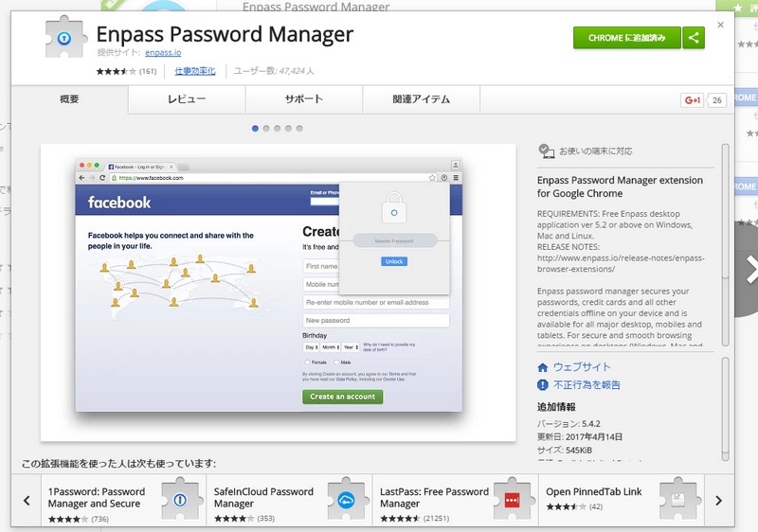Click the SafeInCloud rating count (353)
758x532 pixels.
(266, 519)
